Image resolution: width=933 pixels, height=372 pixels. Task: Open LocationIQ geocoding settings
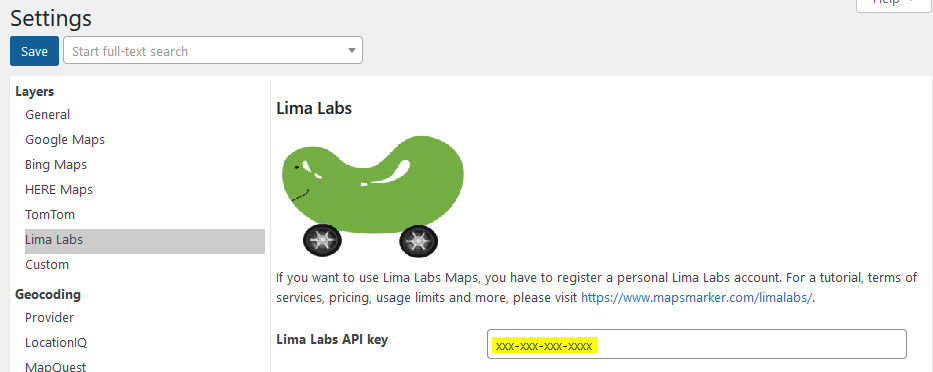tap(56, 342)
